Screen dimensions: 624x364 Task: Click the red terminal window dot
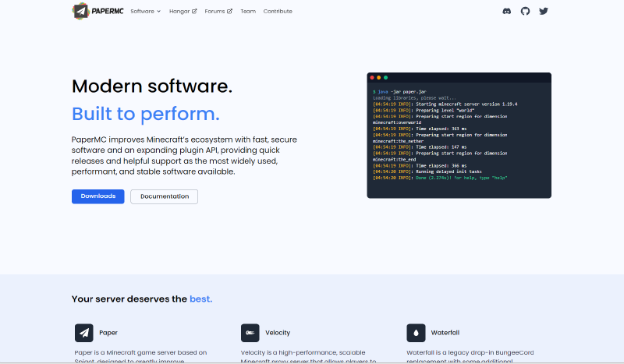(372, 78)
